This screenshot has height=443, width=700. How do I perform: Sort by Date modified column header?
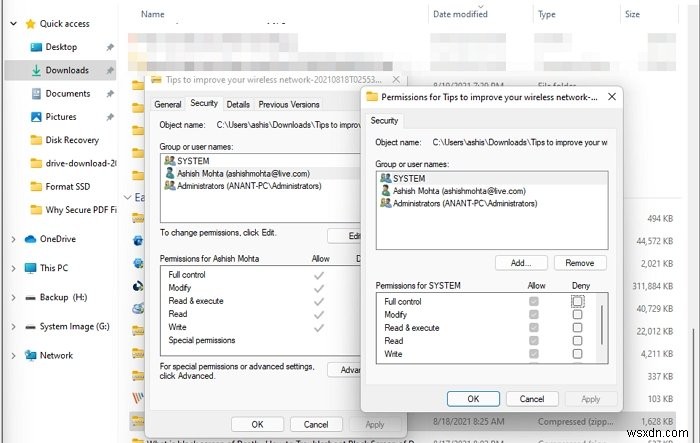click(460, 14)
